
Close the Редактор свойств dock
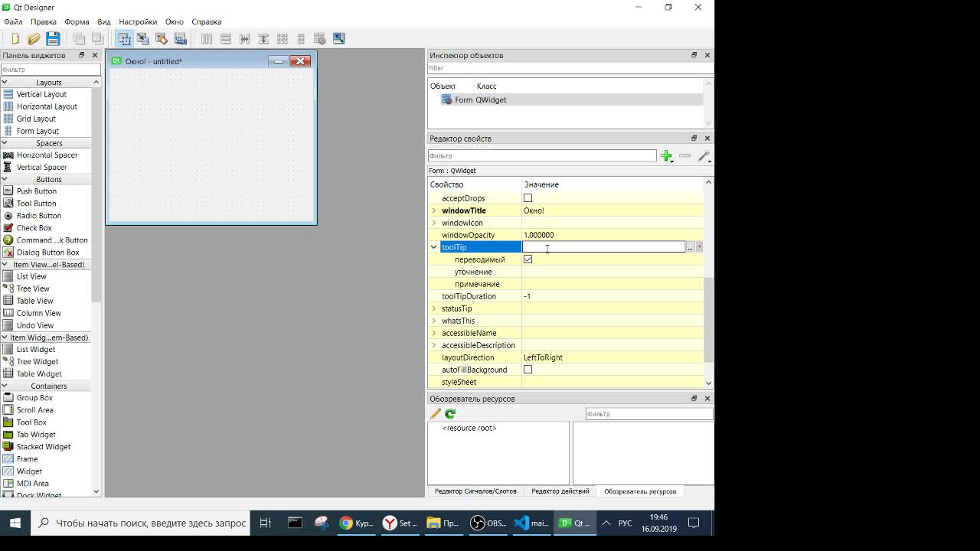click(x=707, y=139)
